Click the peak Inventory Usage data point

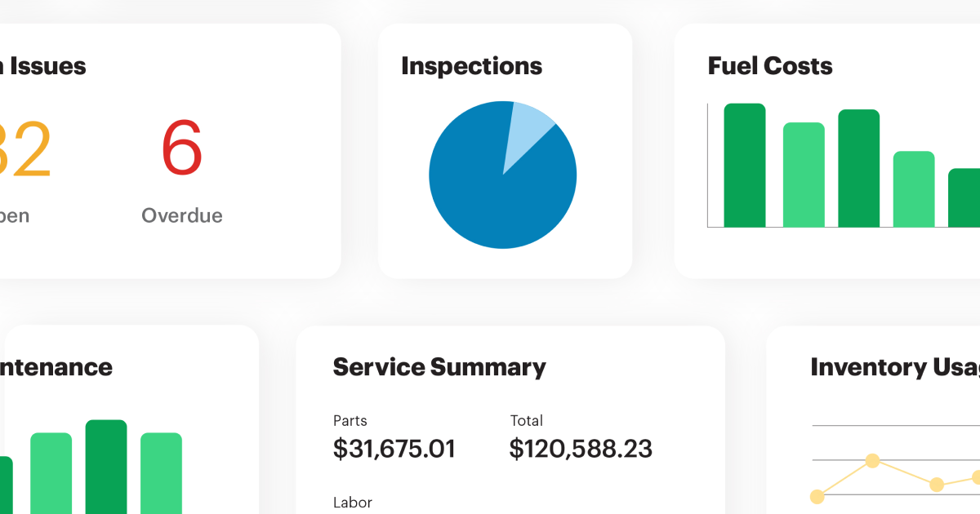click(x=872, y=461)
